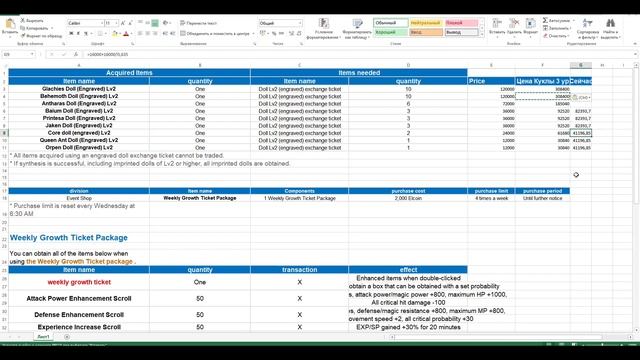Click the fx insert function icon

(x=76, y=54)
